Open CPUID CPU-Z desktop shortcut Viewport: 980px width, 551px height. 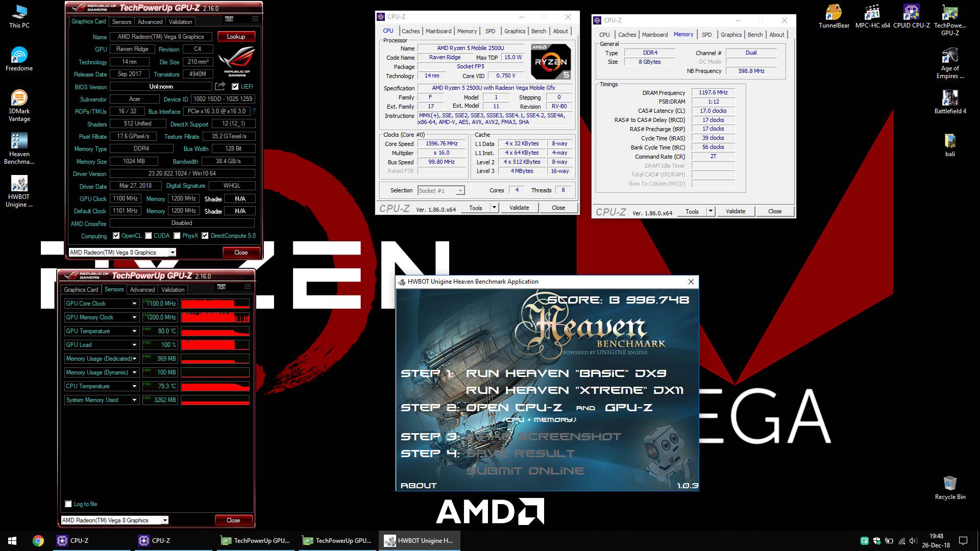point(911,16)
